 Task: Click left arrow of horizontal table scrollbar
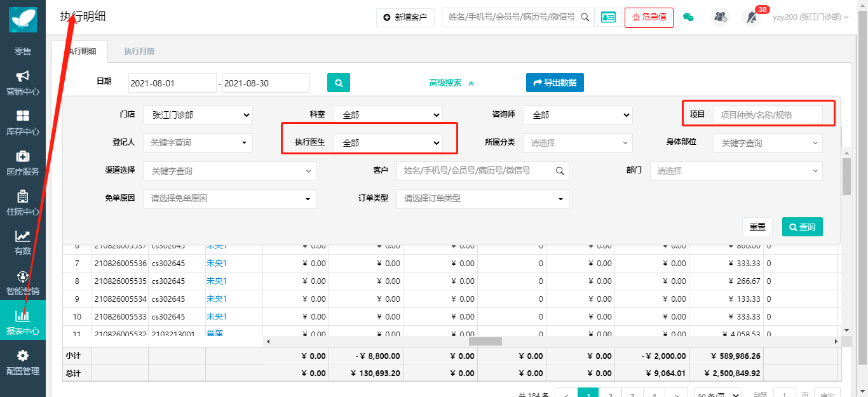click(268, 341)
